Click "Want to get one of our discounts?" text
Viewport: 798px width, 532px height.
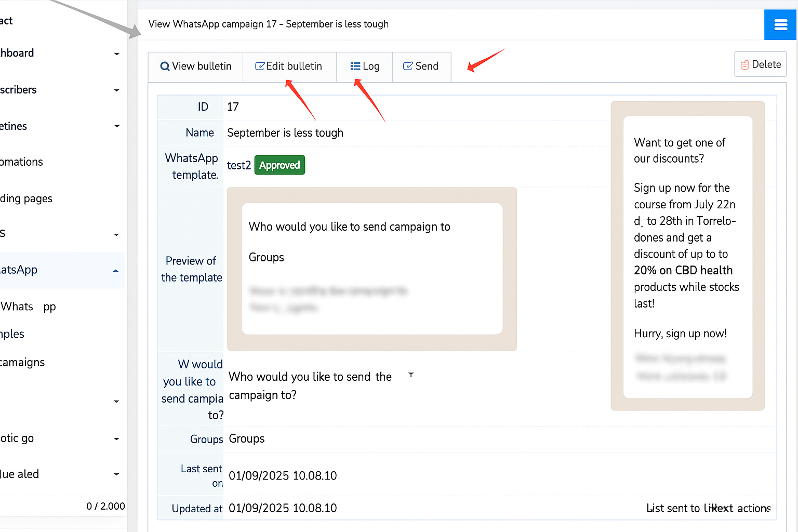680,151
